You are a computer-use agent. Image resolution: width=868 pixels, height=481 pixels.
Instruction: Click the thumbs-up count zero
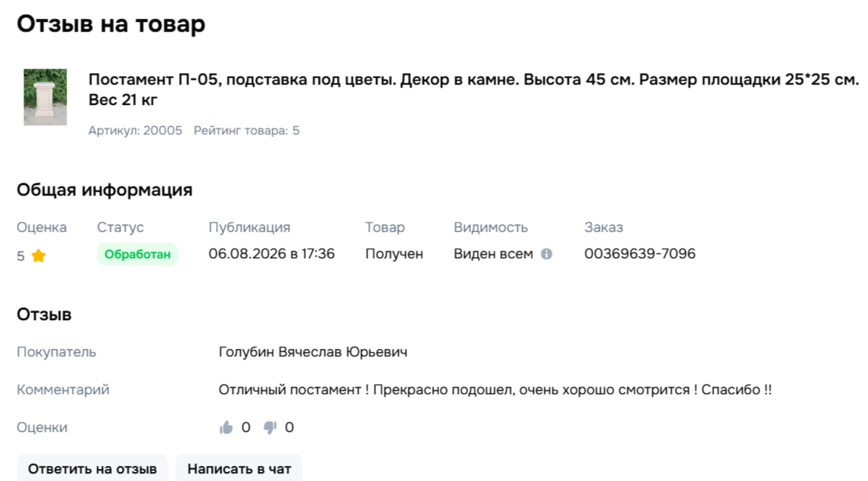246,427
